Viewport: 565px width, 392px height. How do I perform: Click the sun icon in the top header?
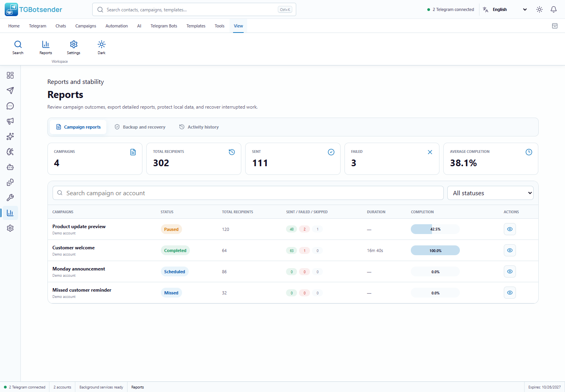pos(539,9)
